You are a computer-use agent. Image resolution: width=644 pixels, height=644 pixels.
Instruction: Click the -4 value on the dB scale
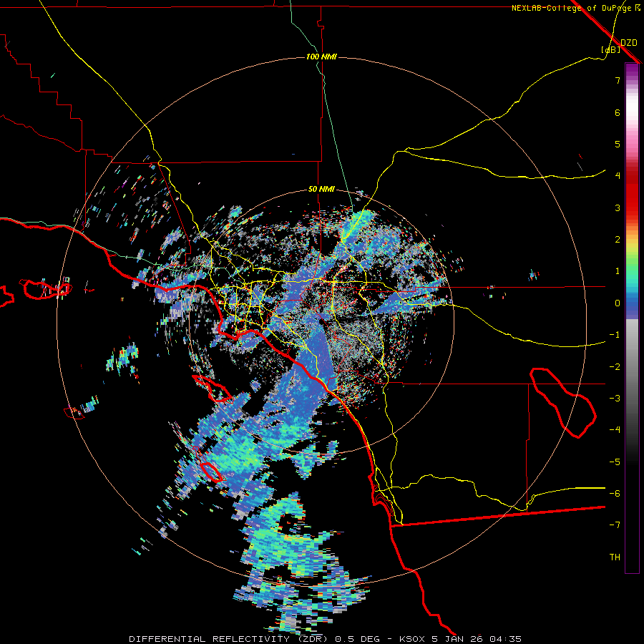click(x=615, y=429)
